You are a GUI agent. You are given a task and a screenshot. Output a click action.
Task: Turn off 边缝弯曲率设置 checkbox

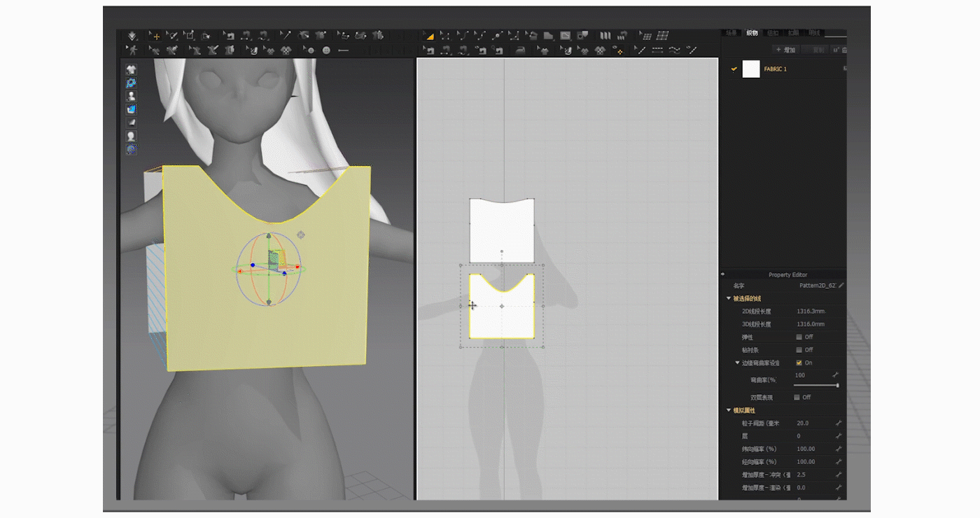click(x=799, y=363)
